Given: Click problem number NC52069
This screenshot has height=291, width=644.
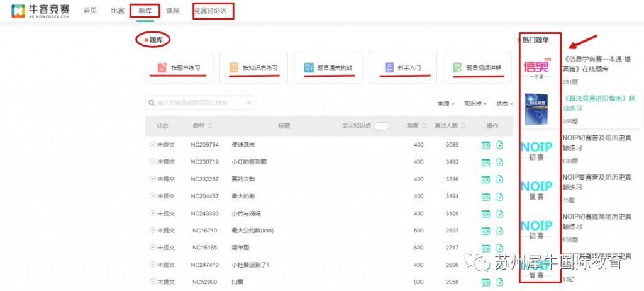Looking at the screenshot, I should pos(204,282).
